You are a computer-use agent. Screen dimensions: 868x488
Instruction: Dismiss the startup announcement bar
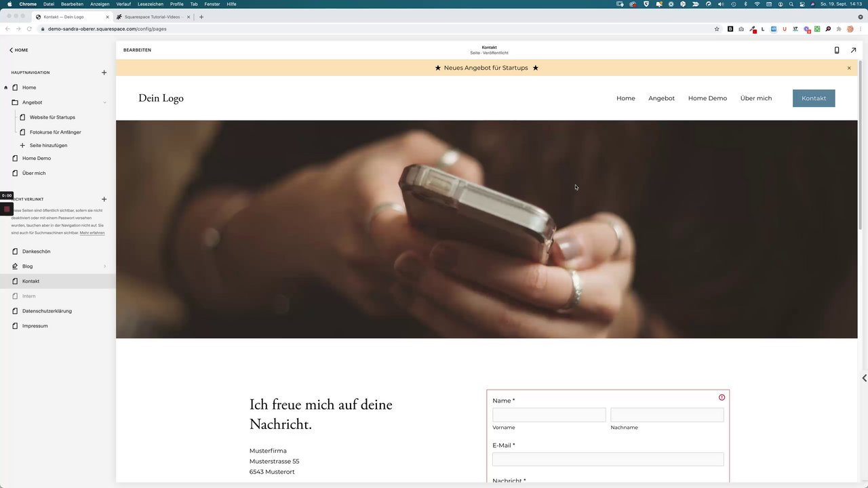[848, 68]
